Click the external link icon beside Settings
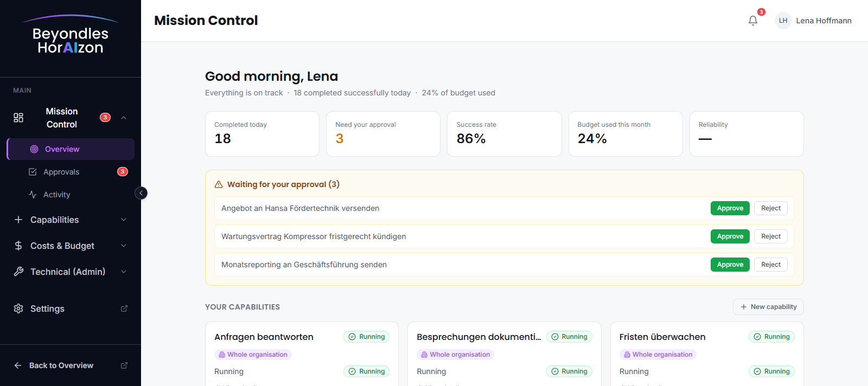The image size is (868, 386). pyautogui.click(x=124, y=308)
